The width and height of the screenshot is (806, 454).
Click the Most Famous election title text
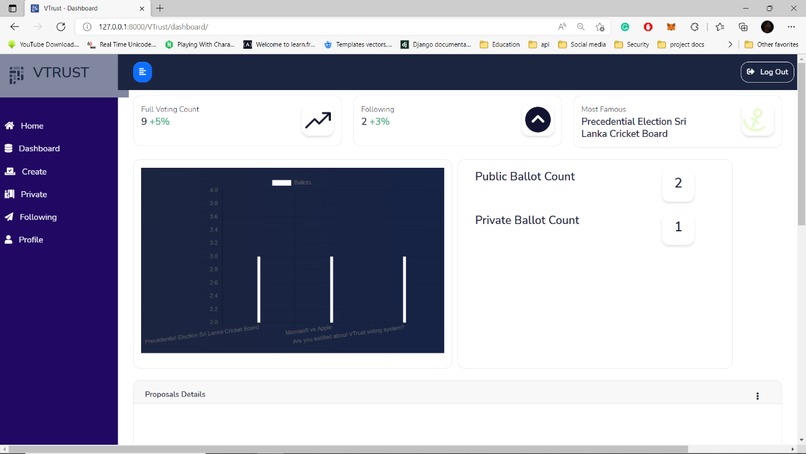click(x=633, y=128)
